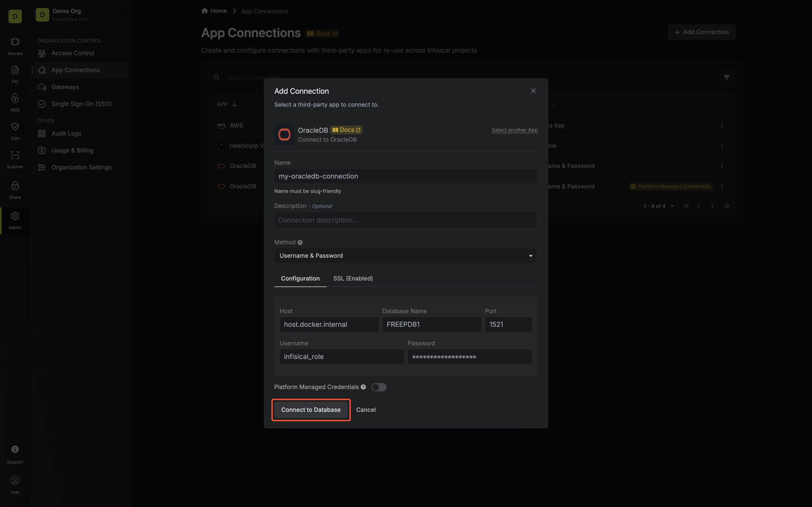Open the Method dropdown
Viewport: 812px width, 507px height.
tap(406, 256)
